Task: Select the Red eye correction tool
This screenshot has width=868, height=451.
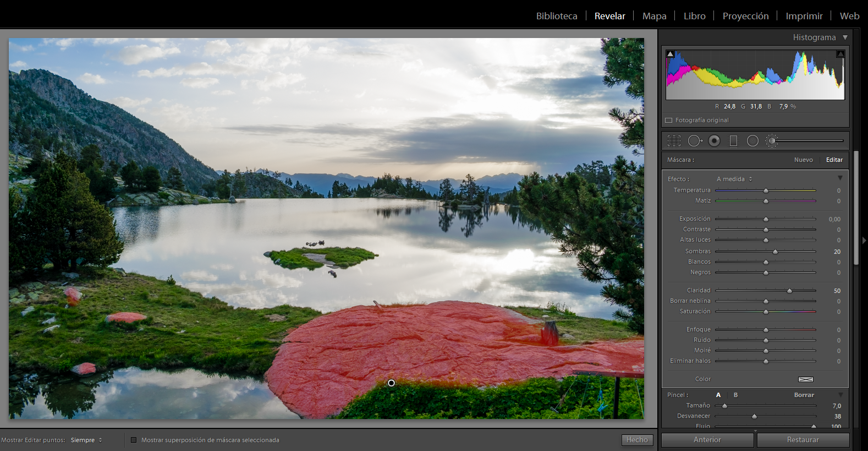Action: coord(714,141)
